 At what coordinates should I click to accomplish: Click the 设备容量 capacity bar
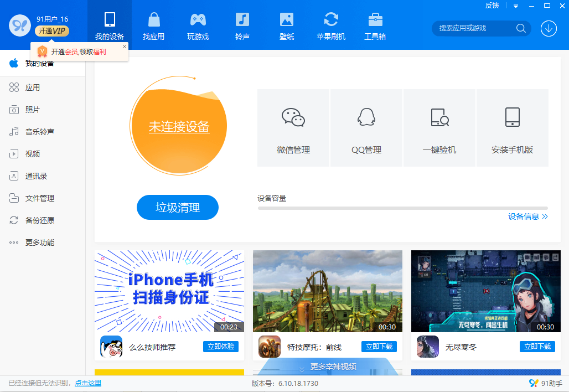click(x=402, y=209)
